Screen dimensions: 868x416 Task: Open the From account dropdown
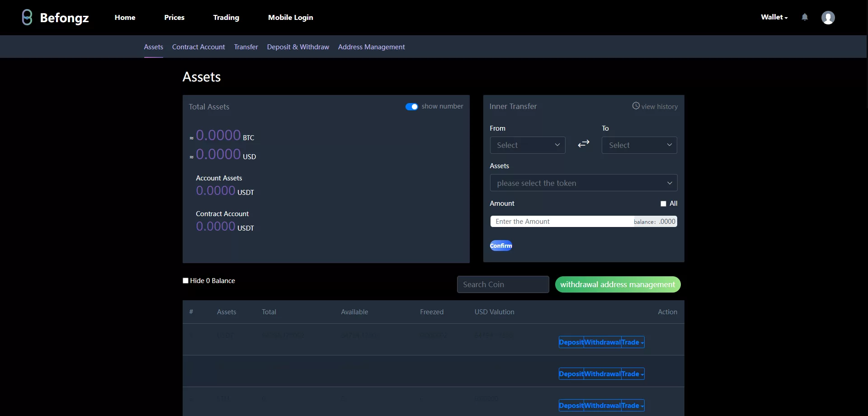coord(528,145)
